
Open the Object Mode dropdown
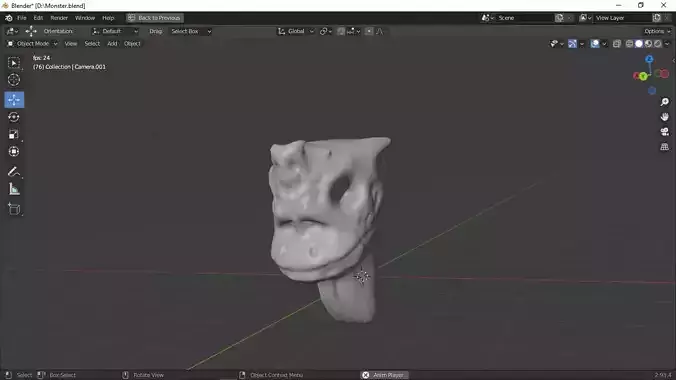32,44
